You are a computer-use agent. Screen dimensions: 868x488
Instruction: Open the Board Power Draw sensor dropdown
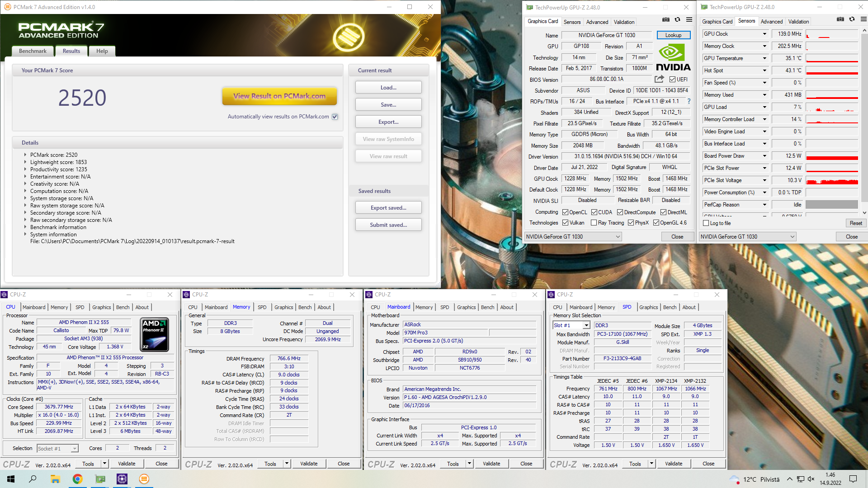[x=764, y=156]
